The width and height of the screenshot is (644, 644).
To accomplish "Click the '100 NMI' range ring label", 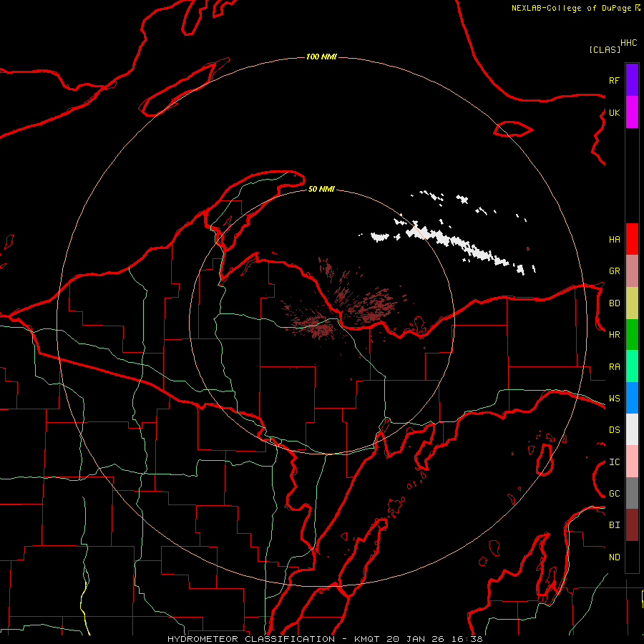I will (x=321, y=57).
